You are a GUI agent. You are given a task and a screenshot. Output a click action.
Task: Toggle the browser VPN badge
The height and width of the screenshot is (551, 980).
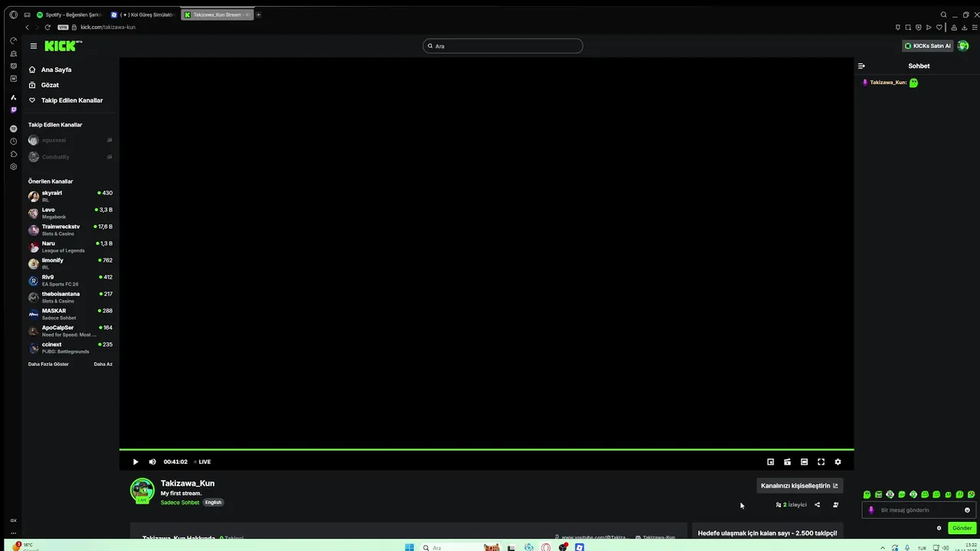tap(63, 27)
